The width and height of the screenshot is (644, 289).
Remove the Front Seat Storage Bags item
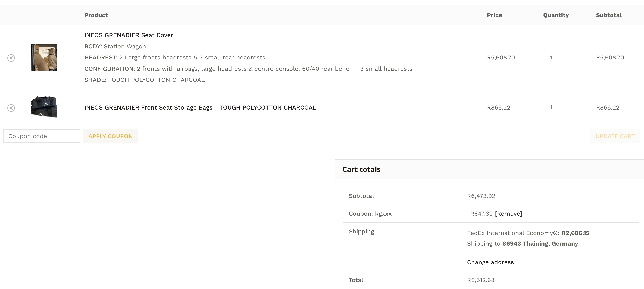click(x=11, y=108)
